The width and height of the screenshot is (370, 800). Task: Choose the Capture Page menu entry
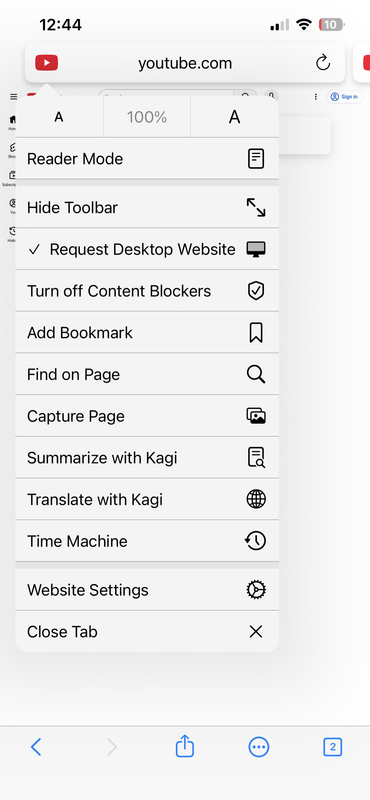[x=147, y=416]
